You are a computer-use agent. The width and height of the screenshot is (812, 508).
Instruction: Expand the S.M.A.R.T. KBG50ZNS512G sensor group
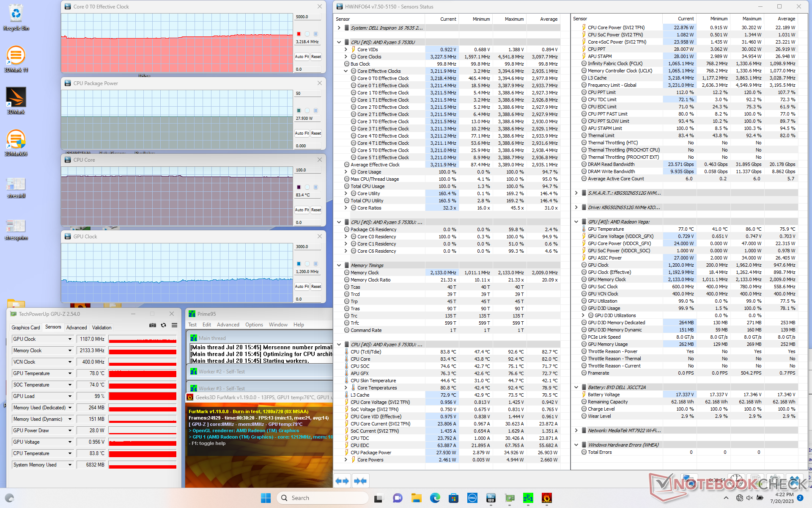576,193
